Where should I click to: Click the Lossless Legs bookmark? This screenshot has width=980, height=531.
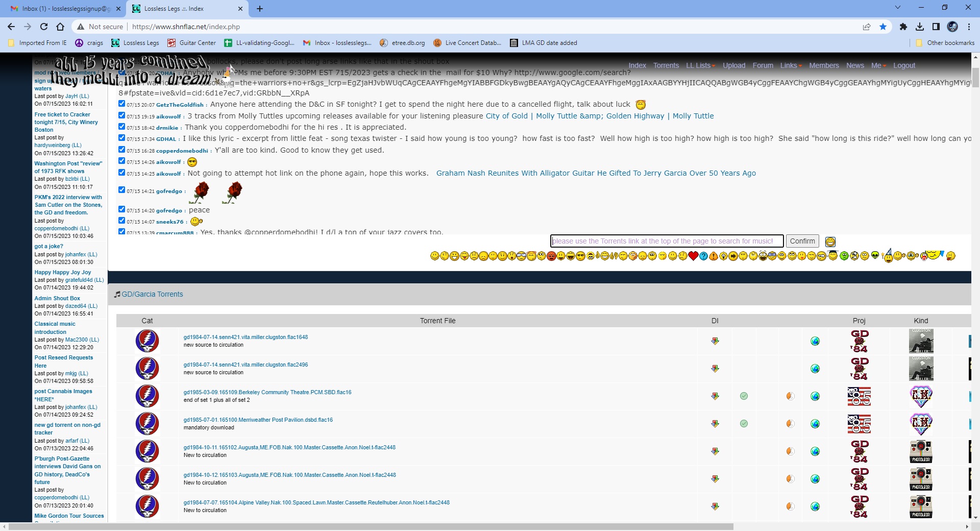(135, 43)
